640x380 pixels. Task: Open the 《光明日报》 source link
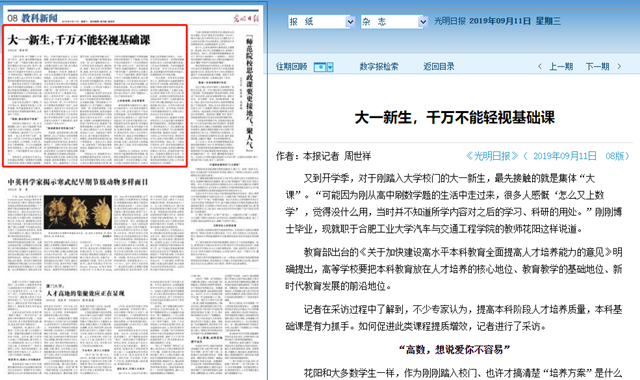(492, 156)
